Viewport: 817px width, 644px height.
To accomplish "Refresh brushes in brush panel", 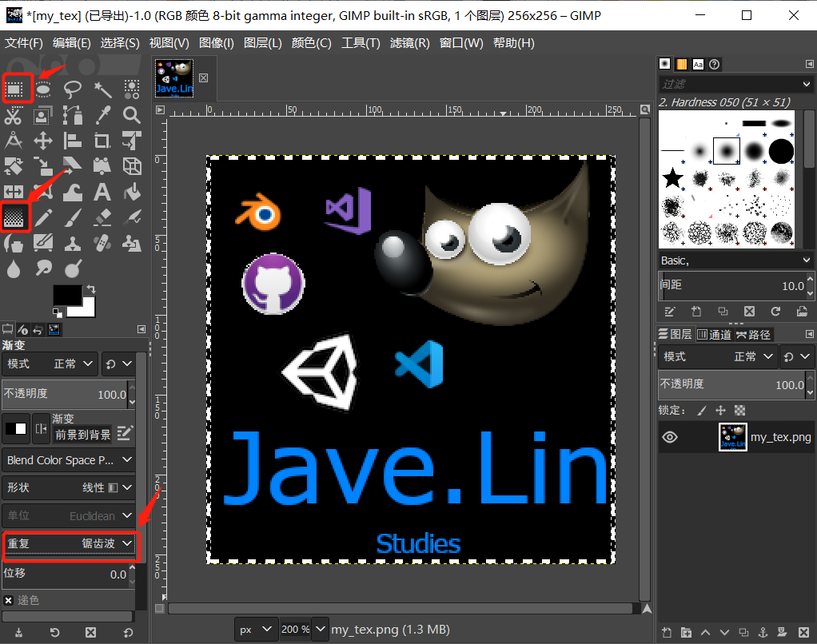I will pyautogui.click(x=775, y=312).
